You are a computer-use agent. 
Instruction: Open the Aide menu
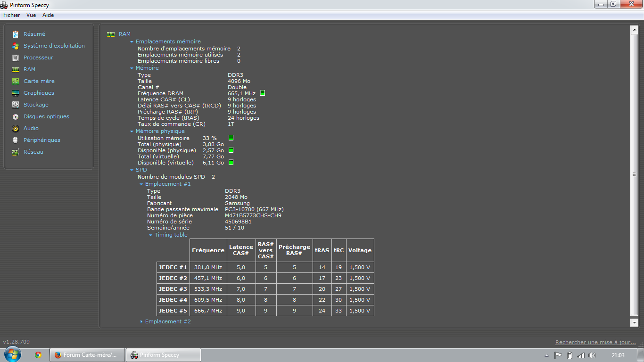(48, 15)
